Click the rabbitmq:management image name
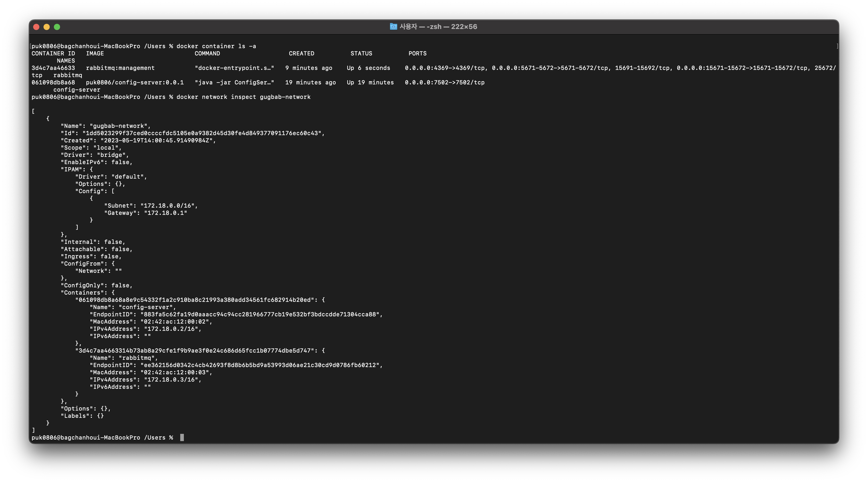The height and width of the screenshot is (482, 868). click(120, 68)
